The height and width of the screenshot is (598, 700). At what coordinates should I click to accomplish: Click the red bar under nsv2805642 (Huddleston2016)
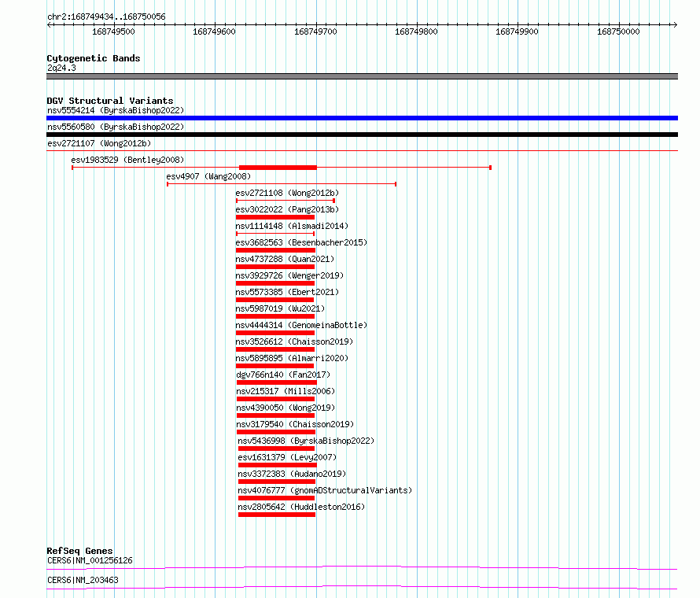tap(277, 515)
